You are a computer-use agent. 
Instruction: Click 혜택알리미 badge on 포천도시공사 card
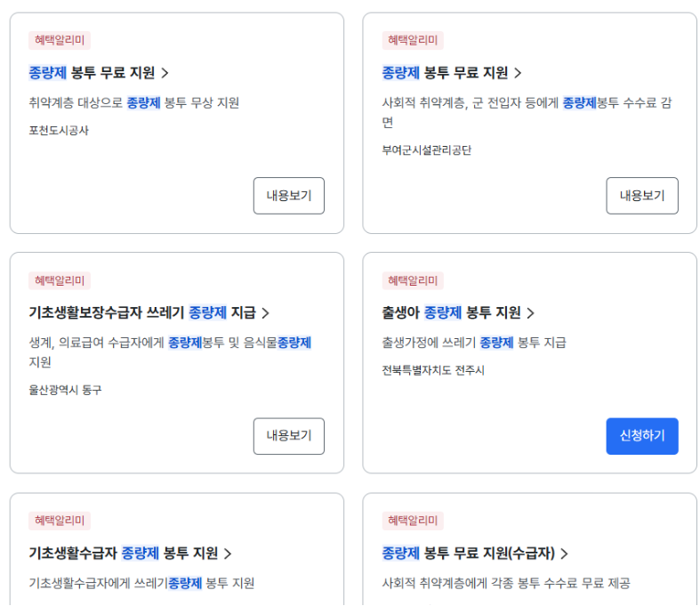60,40
